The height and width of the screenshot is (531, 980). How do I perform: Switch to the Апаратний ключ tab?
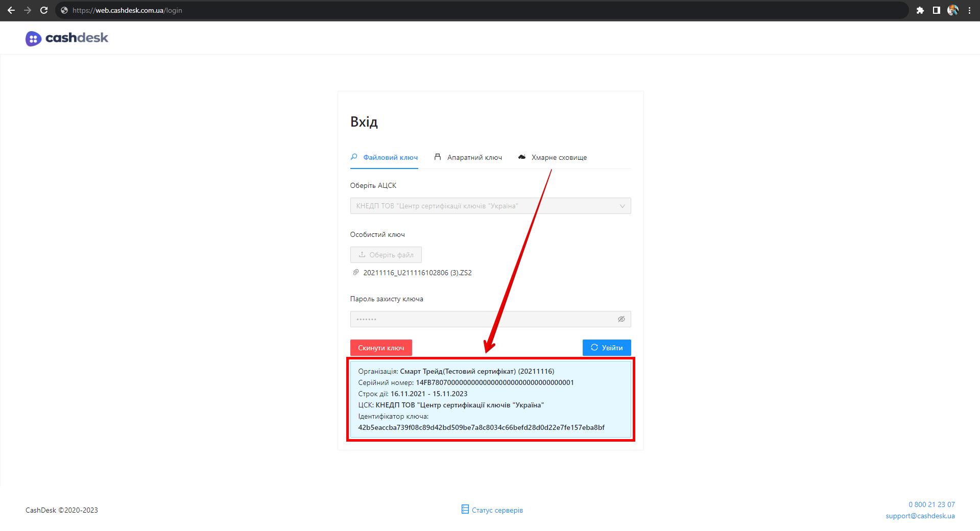click(x=468, y=157)
